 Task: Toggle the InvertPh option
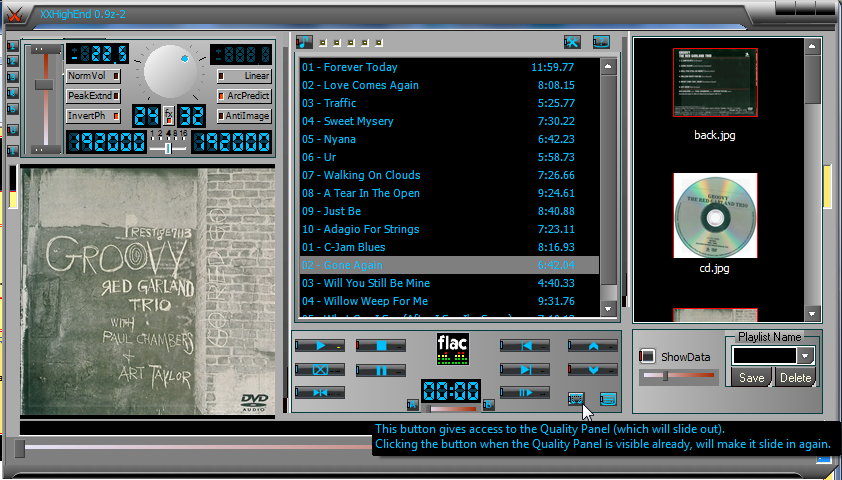93,115
